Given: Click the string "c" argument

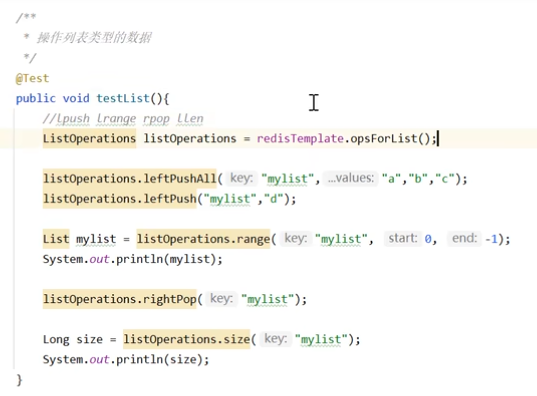Looking at the screenshot, I should tap(445, 179).
